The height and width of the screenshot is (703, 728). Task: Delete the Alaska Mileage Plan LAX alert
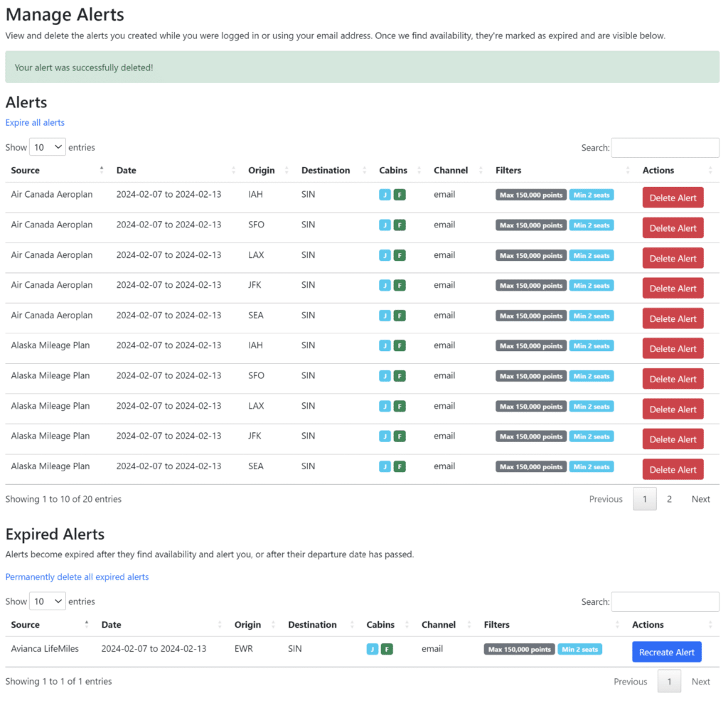pos(673,409)
